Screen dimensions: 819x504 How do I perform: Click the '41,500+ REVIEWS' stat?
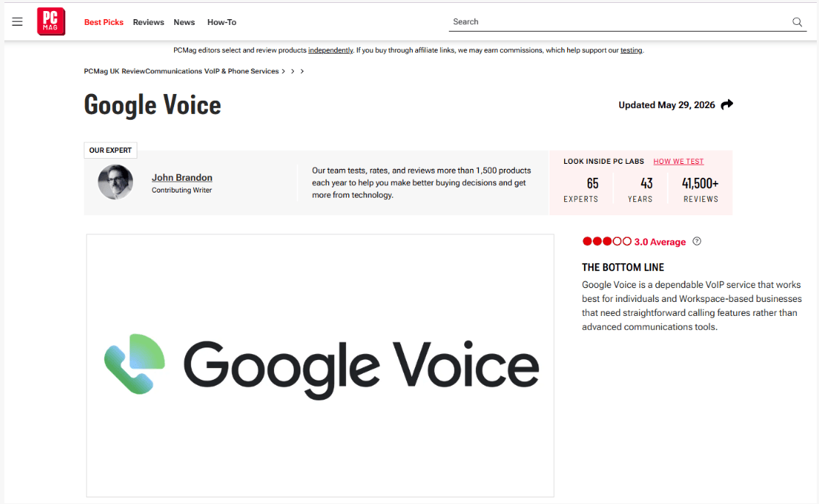[701, 190]
